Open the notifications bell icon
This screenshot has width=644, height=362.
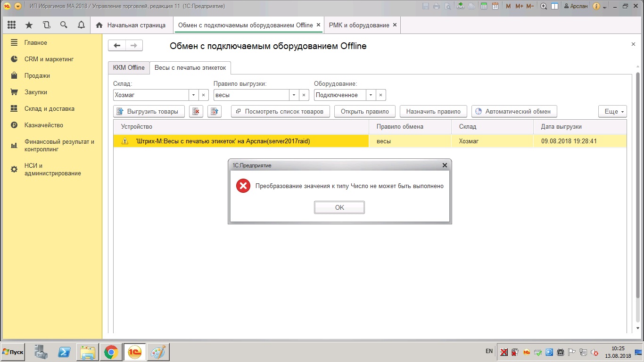click(81, 25)
